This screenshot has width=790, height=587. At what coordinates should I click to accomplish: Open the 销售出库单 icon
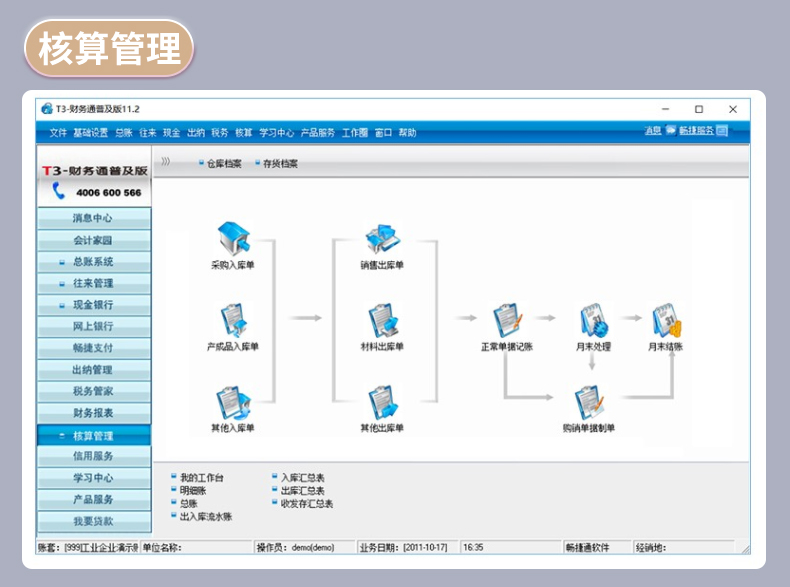(x=382, y=239)
